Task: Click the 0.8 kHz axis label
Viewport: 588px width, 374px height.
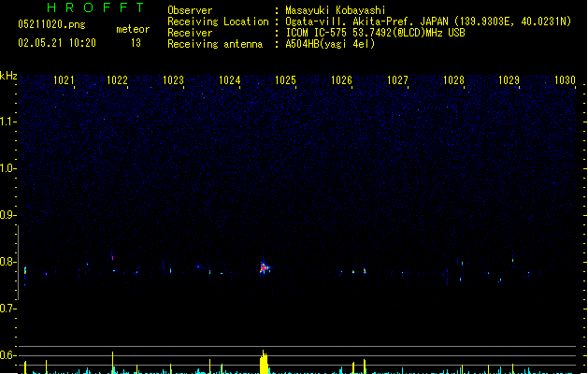Action: [7, 262]
